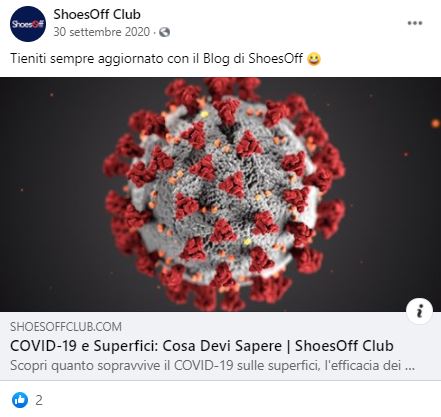Open the coronavirus illustration thumbnail
The image size is (441, 417).
click(220, 194)
